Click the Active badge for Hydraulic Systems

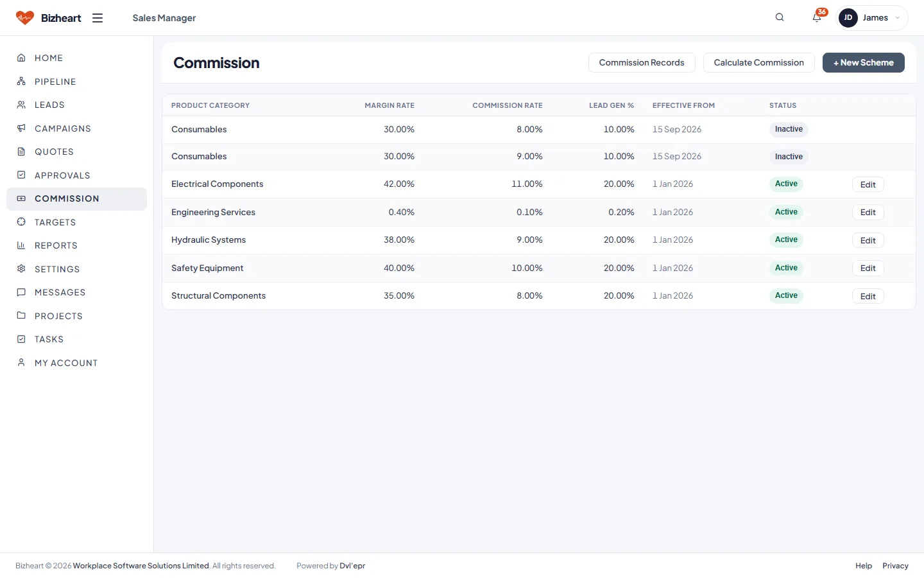click(x=786, y=240)
